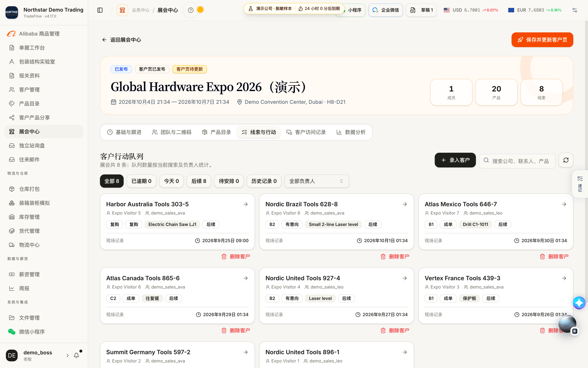Open 客户管理 in sidebar
The image size is (588, 368).
(44, 90)
